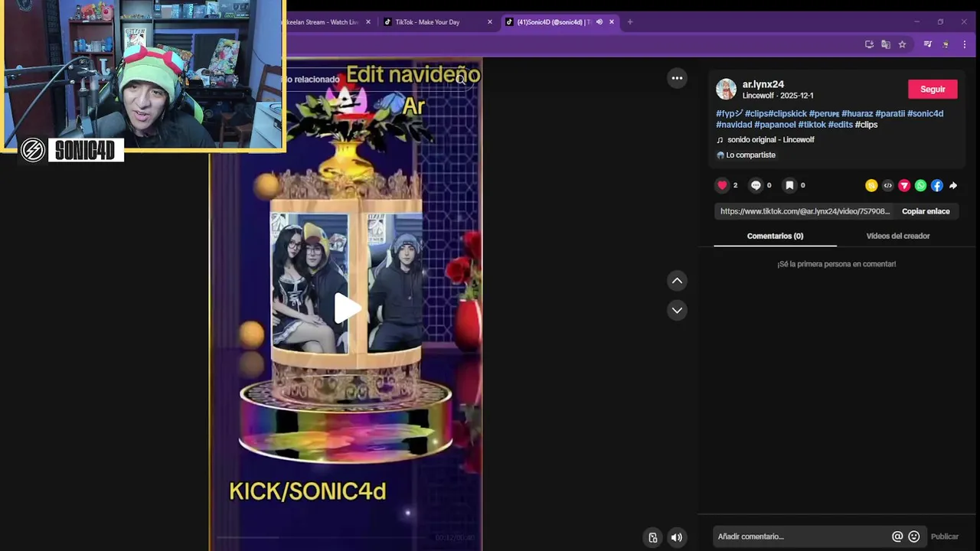This screenshot has width=980, height=551.
Task: Bookmark this page with the star icon
Action: coord(902,44)
